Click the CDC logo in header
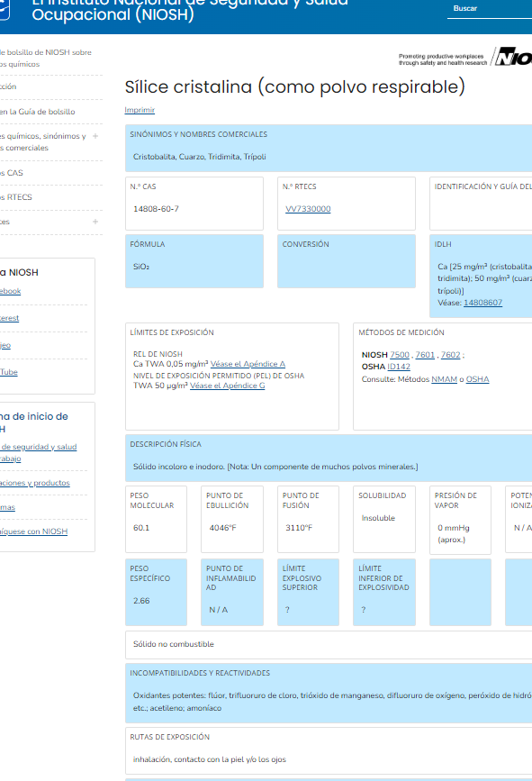532x781 pixels. pyautogui.click(x=4, y=10)
